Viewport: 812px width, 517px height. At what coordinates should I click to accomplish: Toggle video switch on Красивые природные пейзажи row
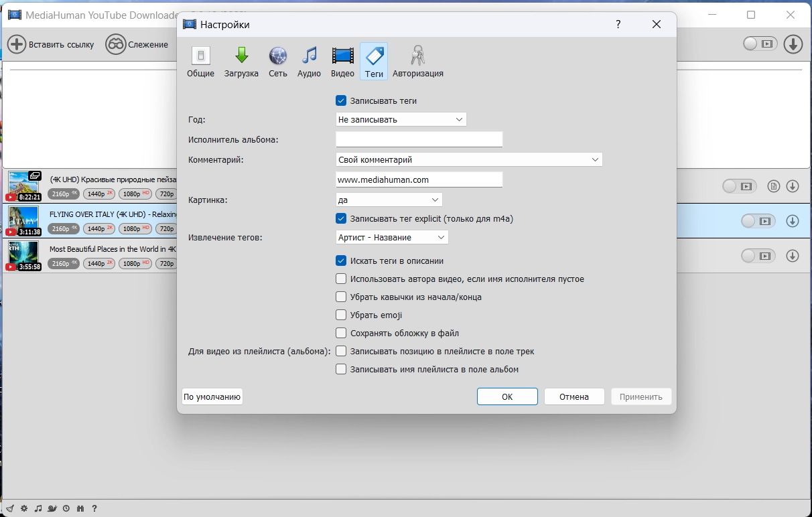coord(739,186)
